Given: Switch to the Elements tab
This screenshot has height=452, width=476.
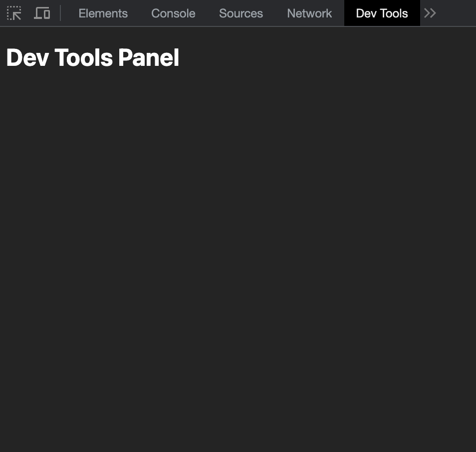Looking at the screenshot, I should [103, 13].
